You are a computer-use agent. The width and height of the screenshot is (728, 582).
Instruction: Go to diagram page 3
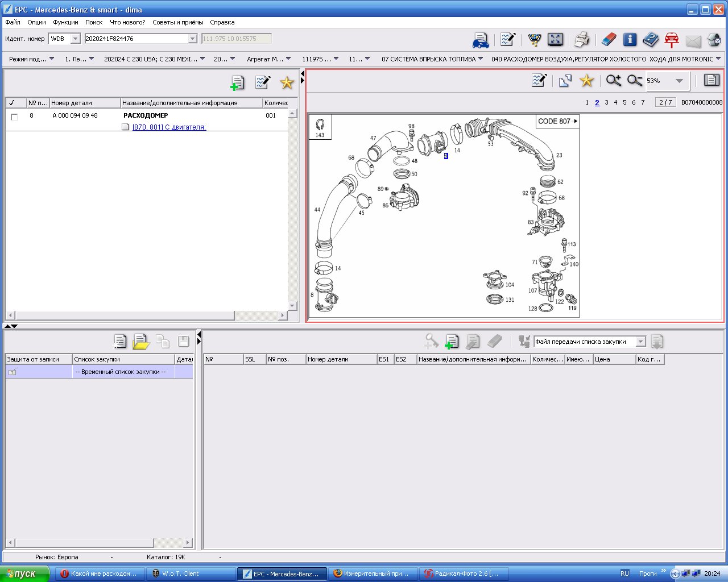pyautogui.click(x=606, y=102)
